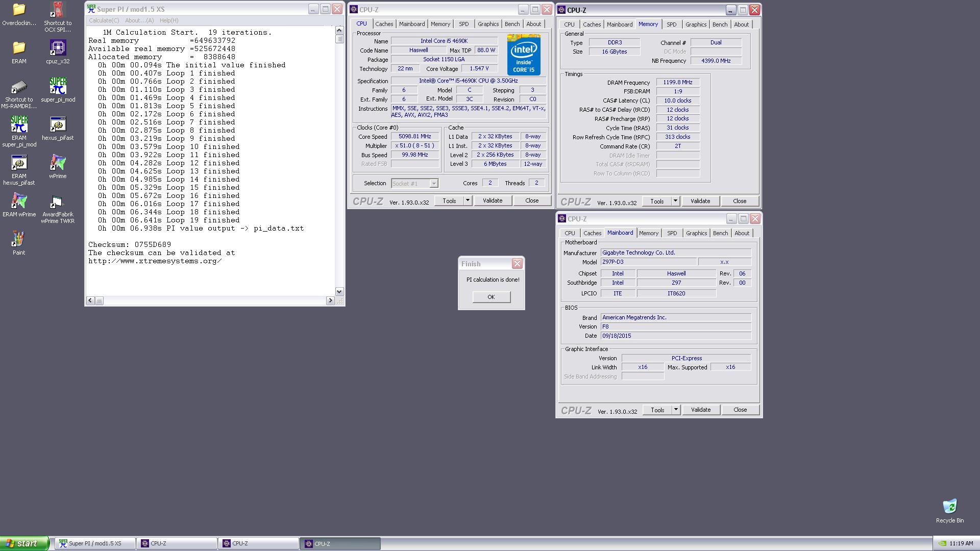Viewport: 980px width, 551px height.
Task: Click the system clock showing 11:19 AM
Action: tap(961, 544)
